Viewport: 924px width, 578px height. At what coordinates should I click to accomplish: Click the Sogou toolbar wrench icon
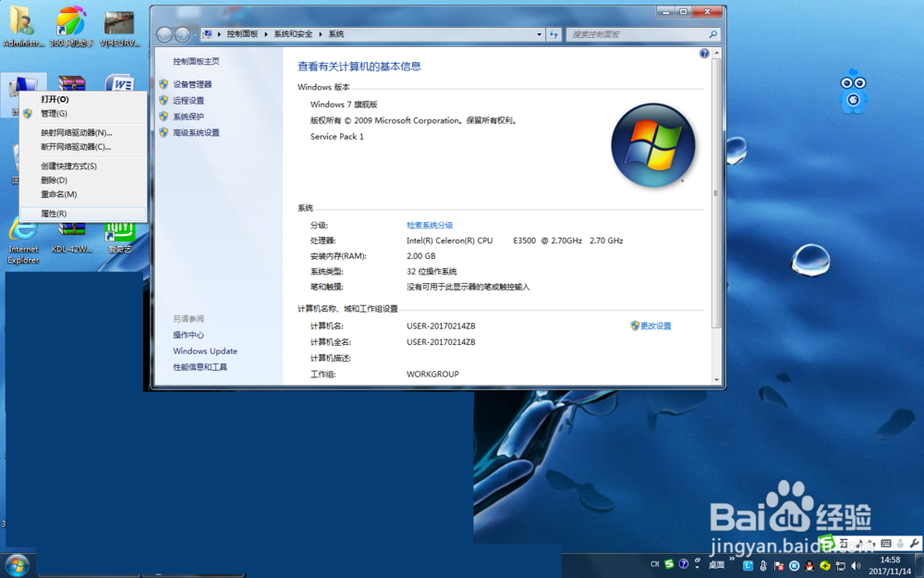point(914,543)
